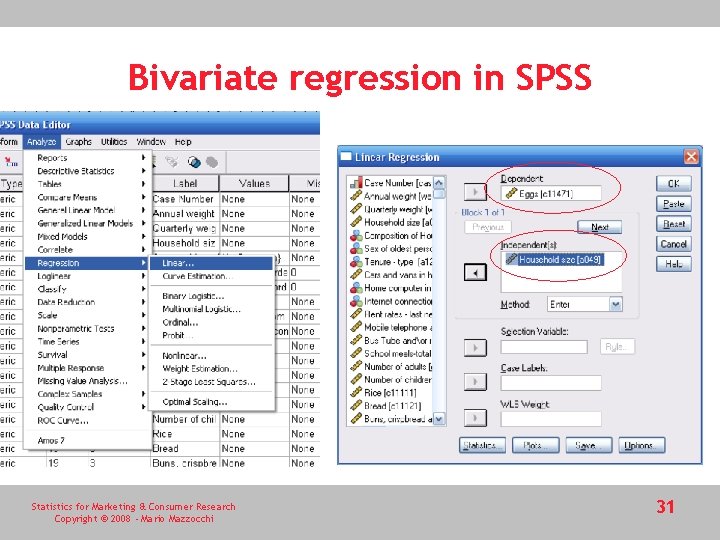The height and width of the screenshot is (540, 720).
Task: Click OK in Linear Regression dialog
Action: [x=674, y=184]
